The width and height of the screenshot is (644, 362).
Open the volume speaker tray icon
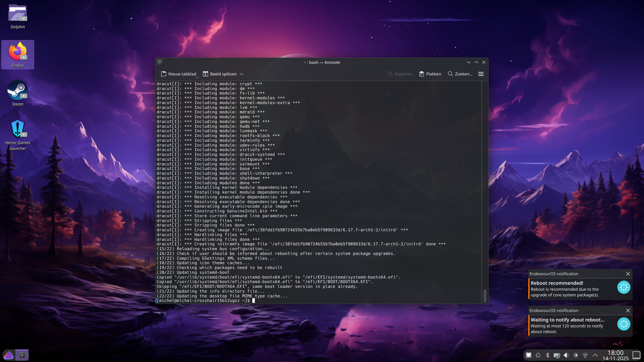pos(566,355)
